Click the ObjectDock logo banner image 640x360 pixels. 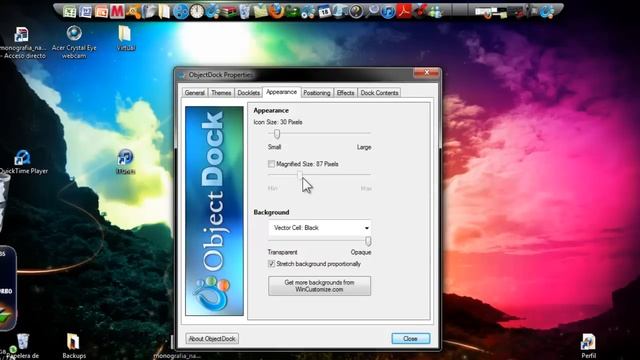214,211
